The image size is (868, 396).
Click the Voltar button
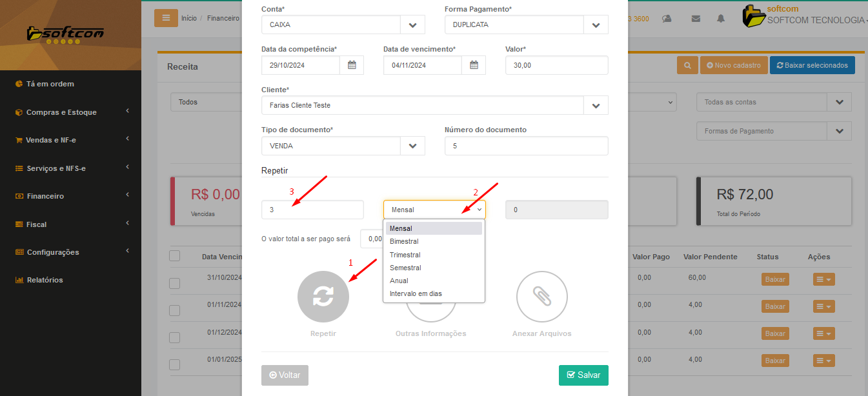coord(285,375)
